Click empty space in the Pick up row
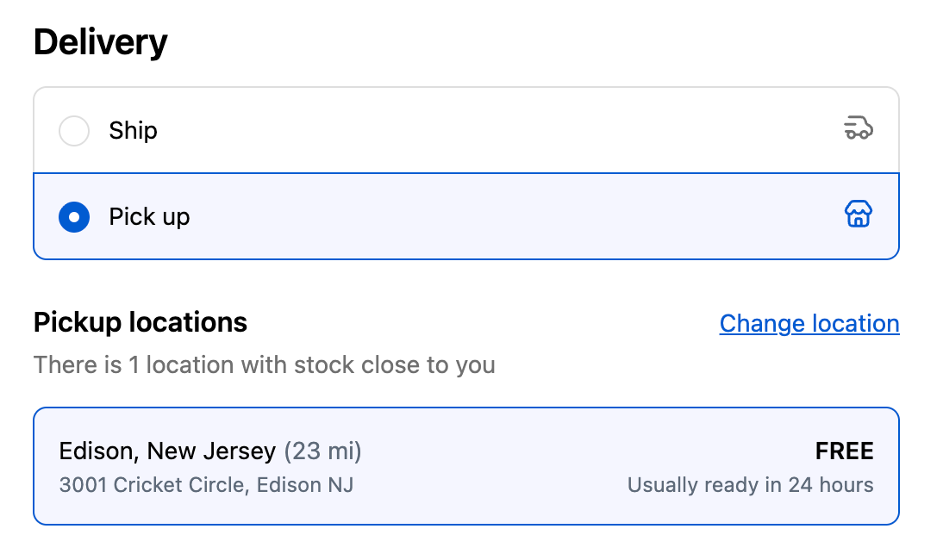The image size is (943, 560). tap(481, 217)
